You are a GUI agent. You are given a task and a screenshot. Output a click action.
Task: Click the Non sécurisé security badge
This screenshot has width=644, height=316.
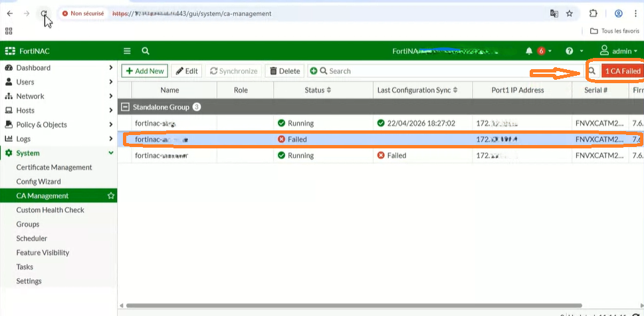click(83, 13)
